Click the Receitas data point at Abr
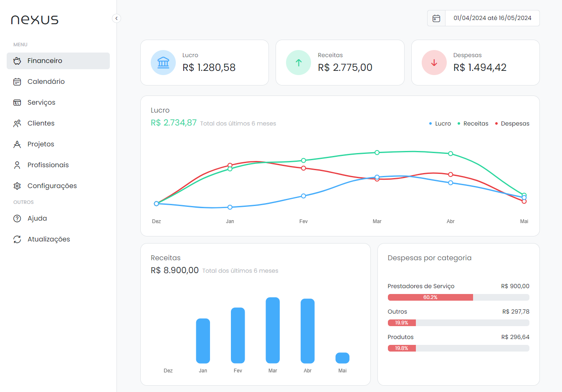 [x=451, y=153]
